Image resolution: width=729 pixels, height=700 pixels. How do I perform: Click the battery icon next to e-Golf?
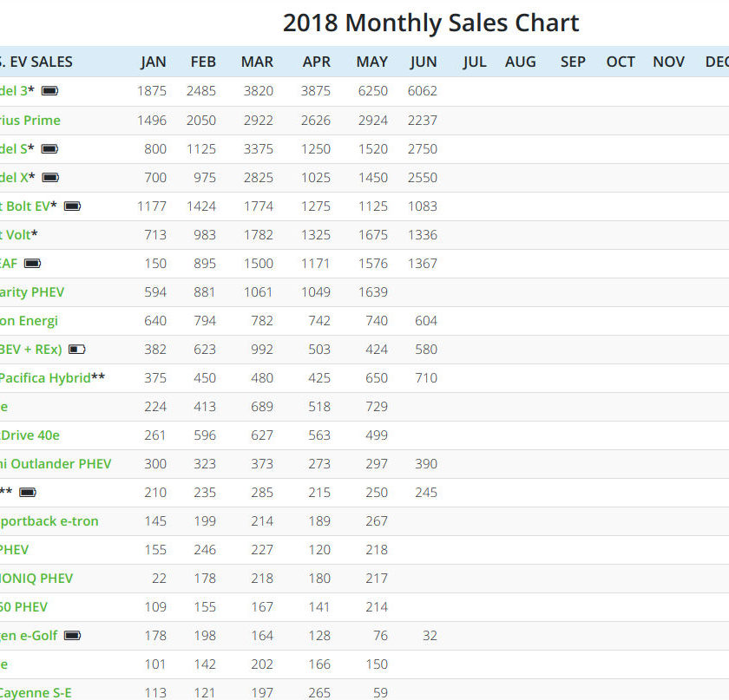[x=73, y=636]
